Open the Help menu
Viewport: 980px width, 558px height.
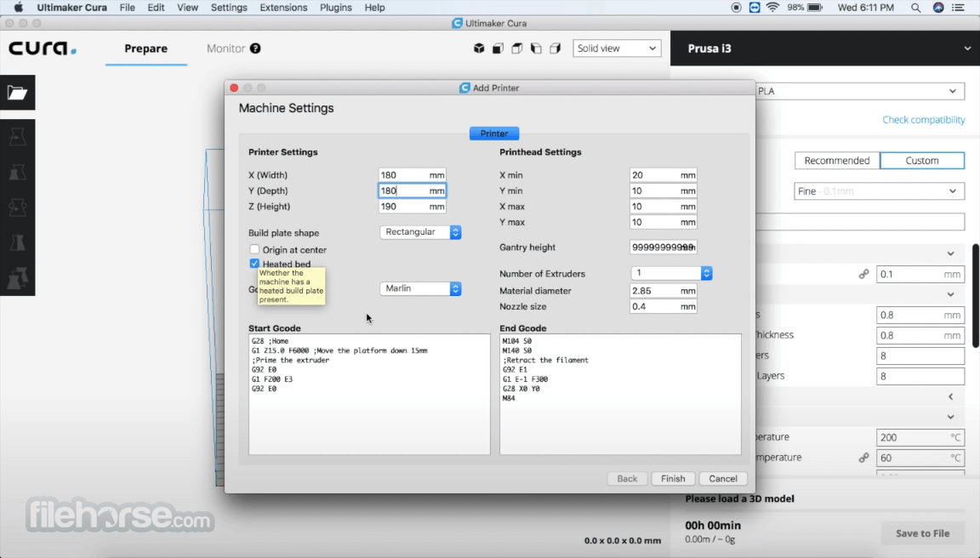click(x=374, y=8)
